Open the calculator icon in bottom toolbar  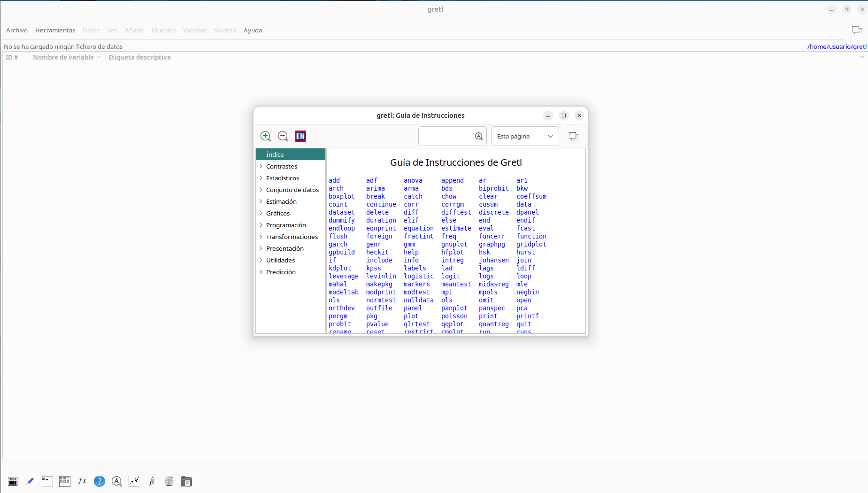(x=13, y=481)
